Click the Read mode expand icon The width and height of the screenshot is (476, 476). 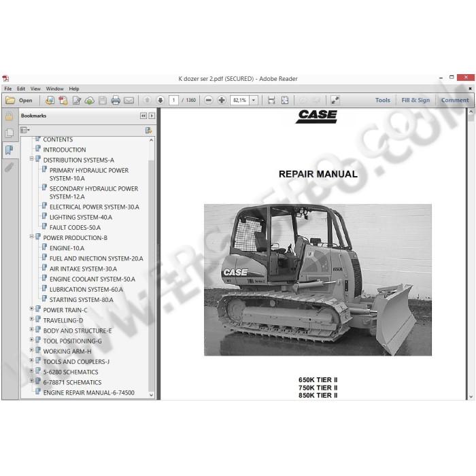point(335,100)
